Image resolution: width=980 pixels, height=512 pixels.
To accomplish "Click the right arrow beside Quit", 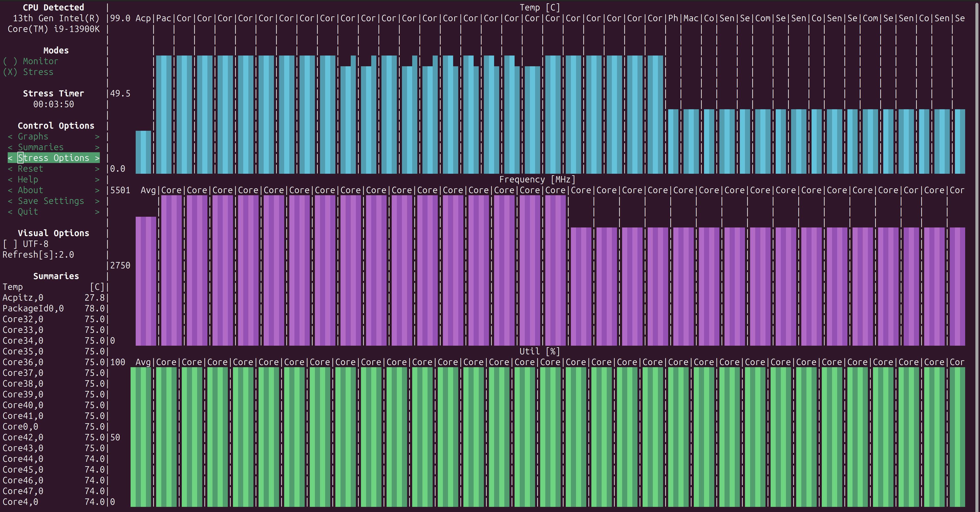I will pyautogui.click(x=97, y=212).
